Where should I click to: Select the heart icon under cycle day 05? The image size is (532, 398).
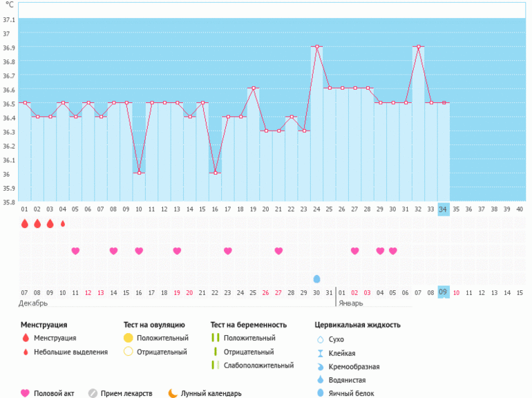[x=75, y=251]
